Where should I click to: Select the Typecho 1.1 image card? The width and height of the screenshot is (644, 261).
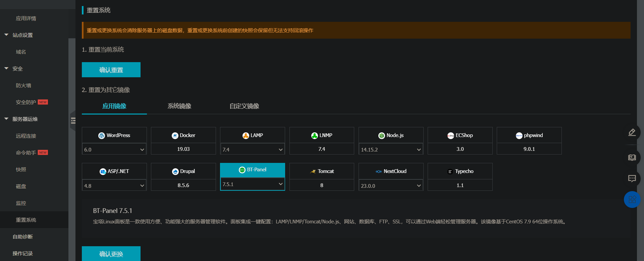pos(460,177)
